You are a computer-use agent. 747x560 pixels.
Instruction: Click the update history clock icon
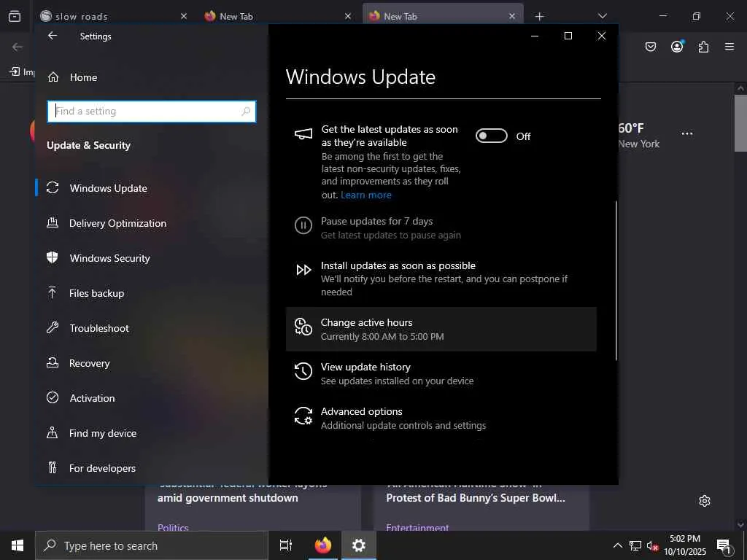tap(303, 371)
